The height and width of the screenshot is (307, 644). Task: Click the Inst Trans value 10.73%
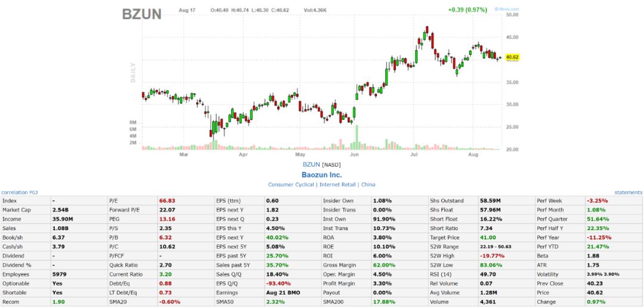tap(383, 228)
